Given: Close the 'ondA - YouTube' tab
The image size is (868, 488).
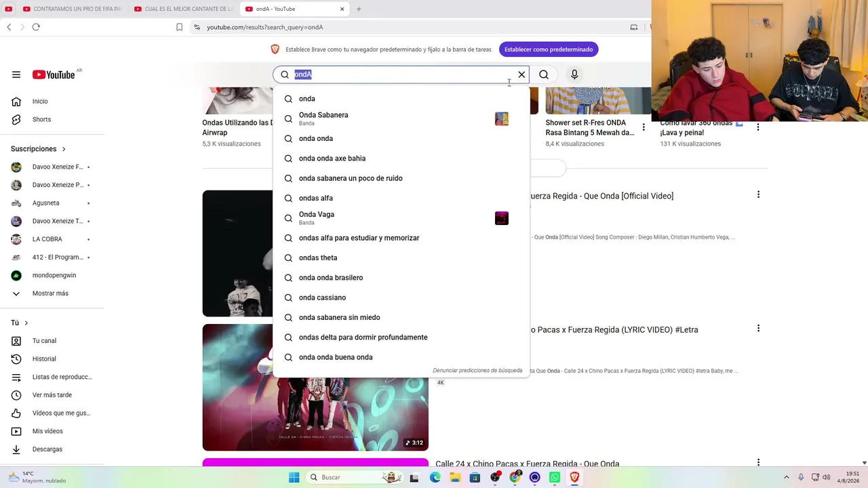Looking at the screenshot, I should tap(342, 9).
